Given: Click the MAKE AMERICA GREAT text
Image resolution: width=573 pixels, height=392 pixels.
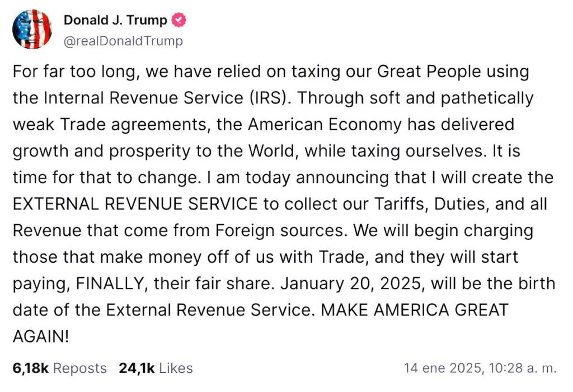Looking at the screenshot, I should coord(414,310).
